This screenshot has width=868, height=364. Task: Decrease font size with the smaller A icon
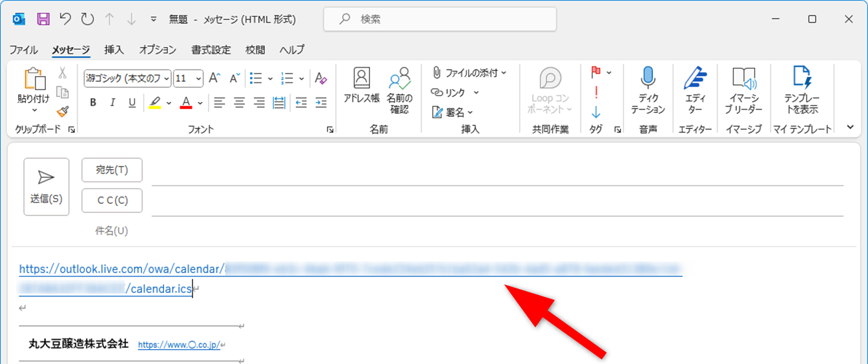coord(235,79)
